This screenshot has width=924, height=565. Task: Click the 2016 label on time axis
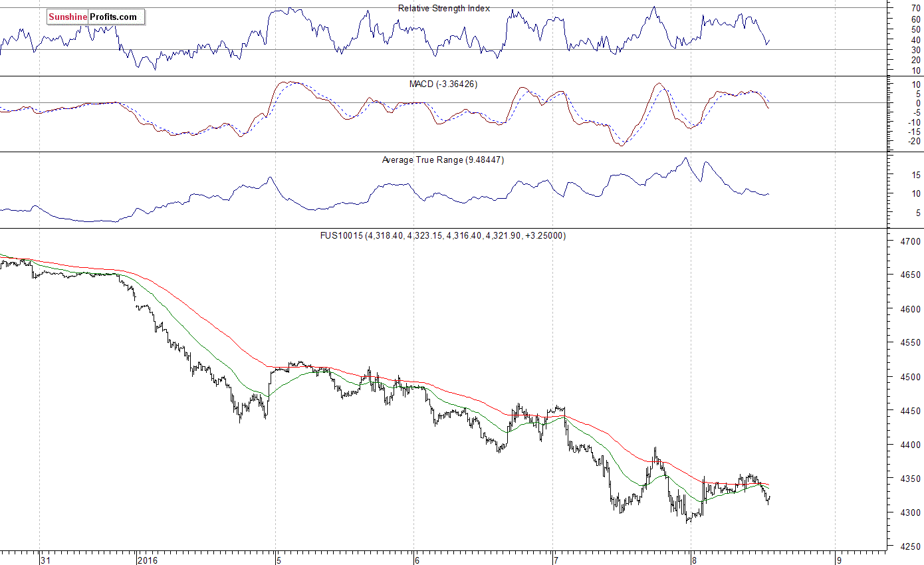[147, 560]
